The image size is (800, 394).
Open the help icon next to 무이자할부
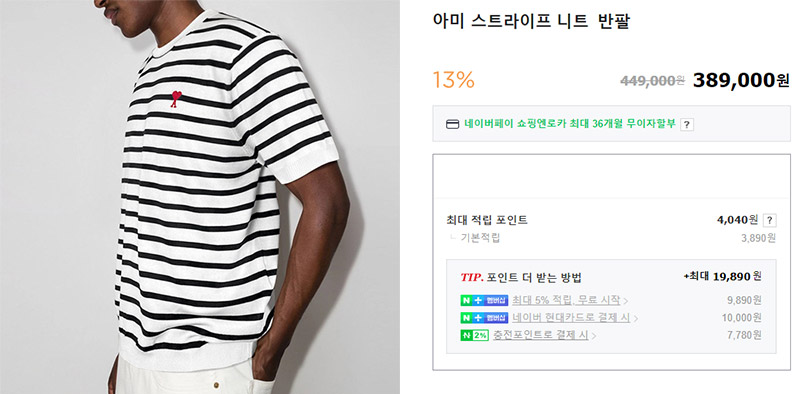[687, 124]
